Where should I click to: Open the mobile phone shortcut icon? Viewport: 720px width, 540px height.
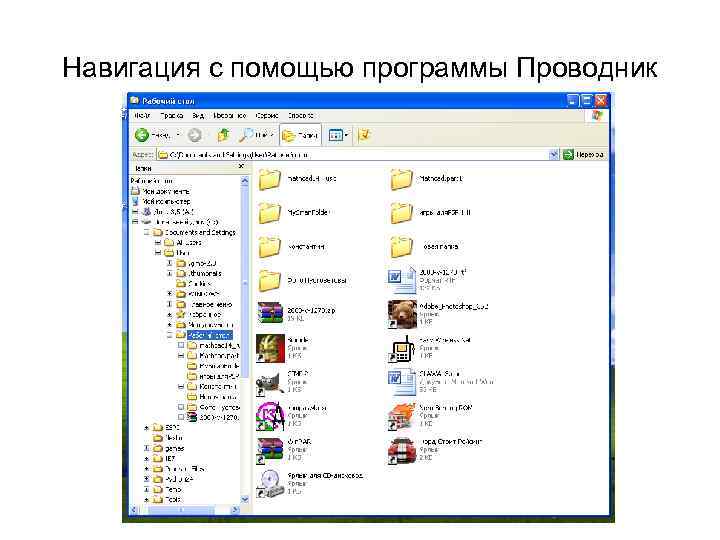(x=401, y=349)
